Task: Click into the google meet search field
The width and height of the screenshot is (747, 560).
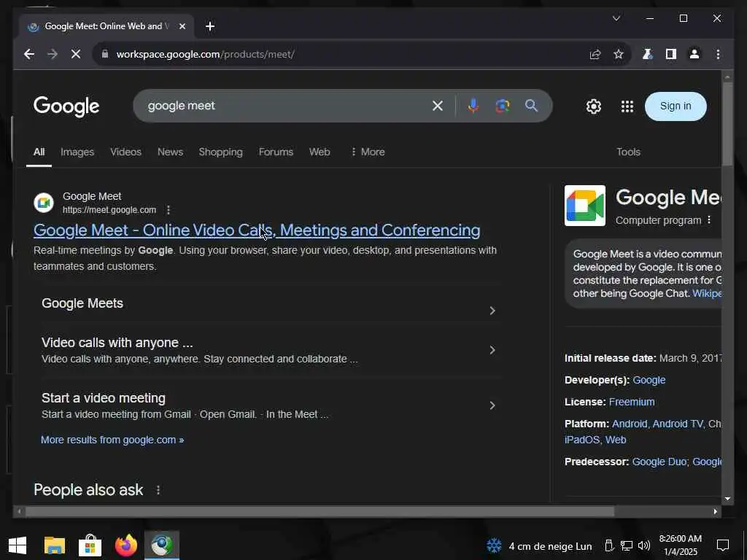Action: pos(286,106)
